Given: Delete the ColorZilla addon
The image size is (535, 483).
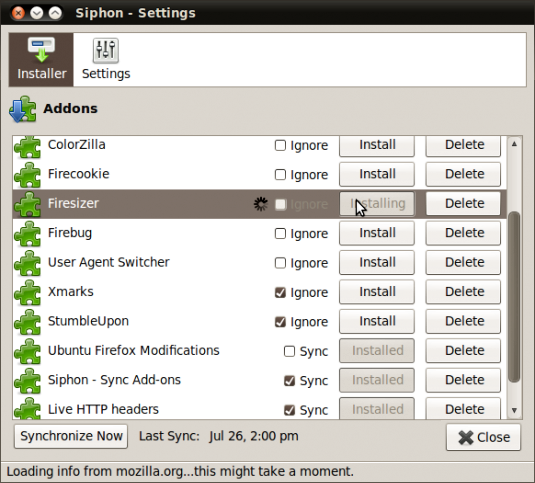Looking at the screenshot, I should pos(463,145).
